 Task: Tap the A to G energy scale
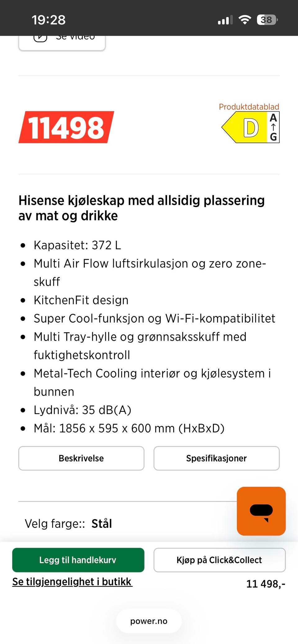273,127
